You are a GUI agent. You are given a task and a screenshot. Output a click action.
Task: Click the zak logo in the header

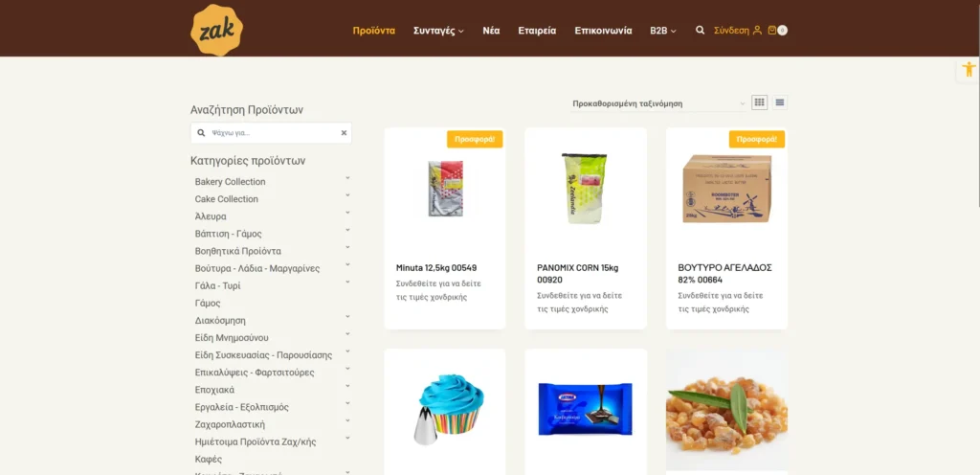216,30
